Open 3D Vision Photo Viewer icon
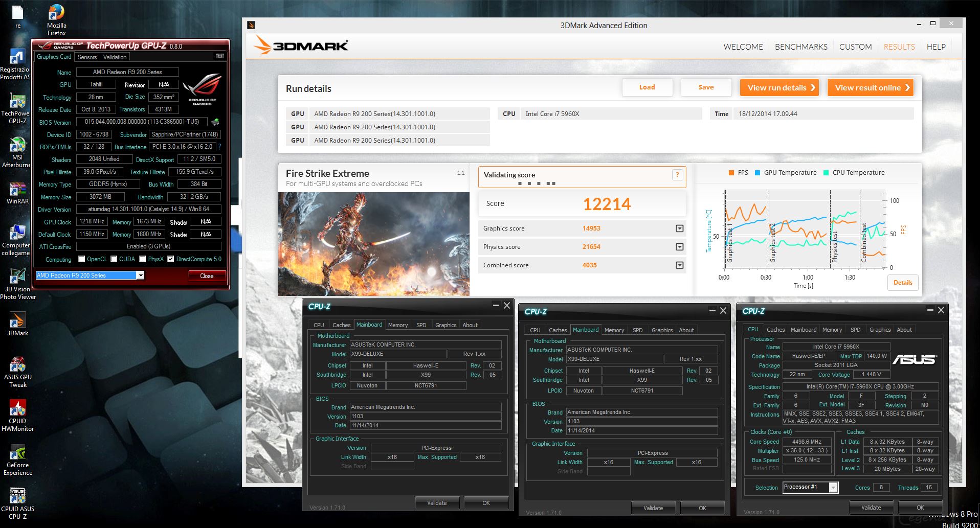The image size is (980, 528). [17, 284]
